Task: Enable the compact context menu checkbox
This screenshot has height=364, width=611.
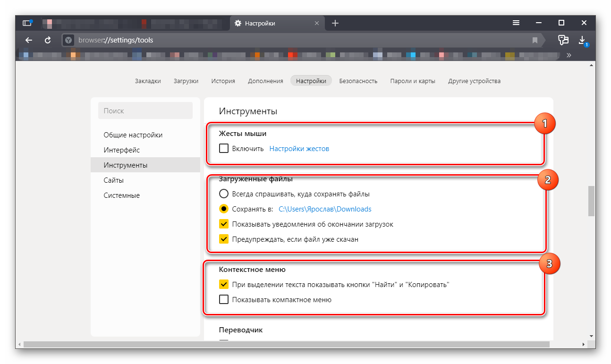Action: [224, 300]
